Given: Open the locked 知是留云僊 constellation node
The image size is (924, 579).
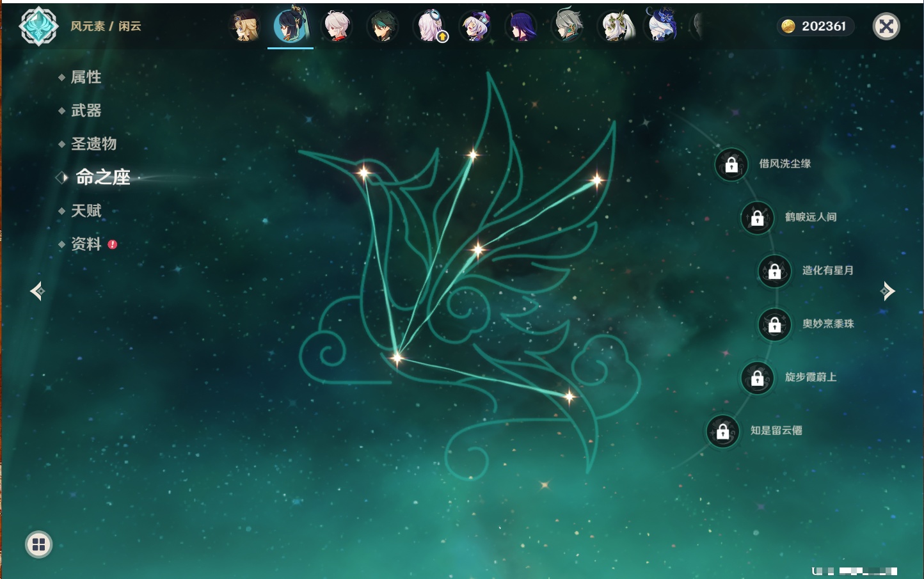Looking at the screenshot, I should click(x=722, y=431).
